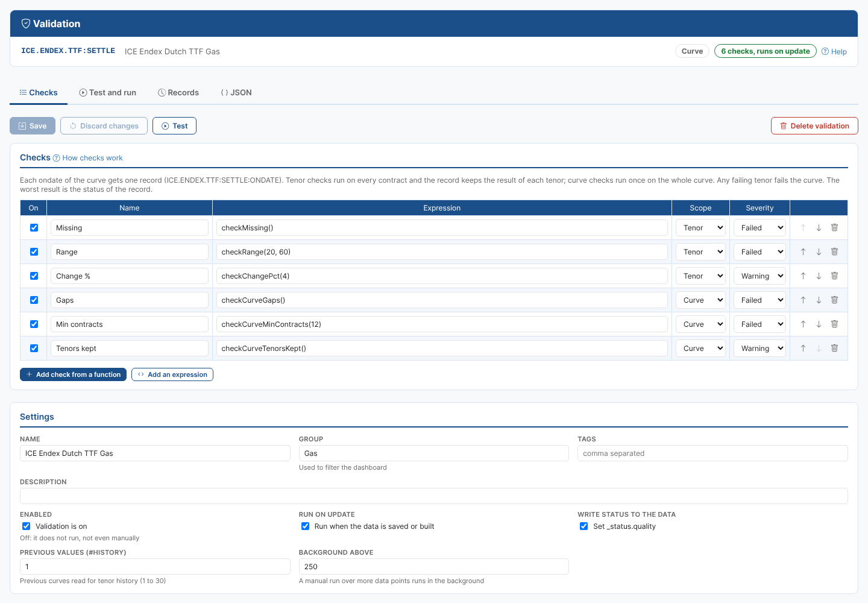This screenshot has width=868, height=603.
Task: Focus the Tags input field
Action: coord(712,453)
